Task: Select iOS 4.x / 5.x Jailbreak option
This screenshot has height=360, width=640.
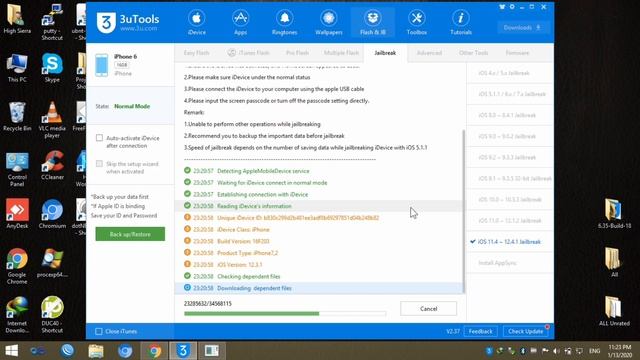Action: pyautogui.click(x=510, y=73)
